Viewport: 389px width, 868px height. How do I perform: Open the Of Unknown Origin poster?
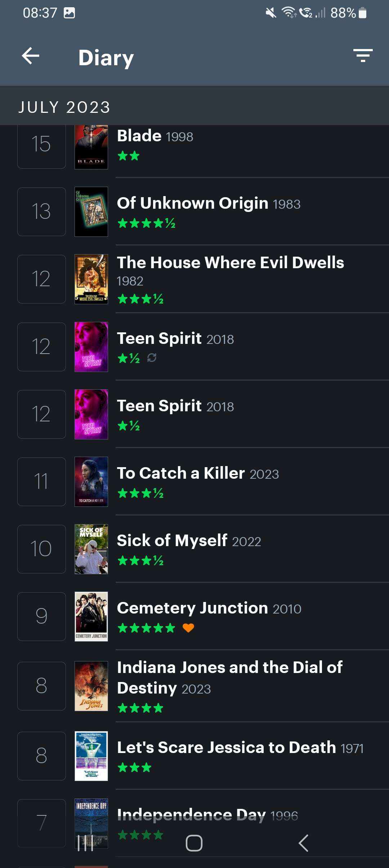pos(91,212)
